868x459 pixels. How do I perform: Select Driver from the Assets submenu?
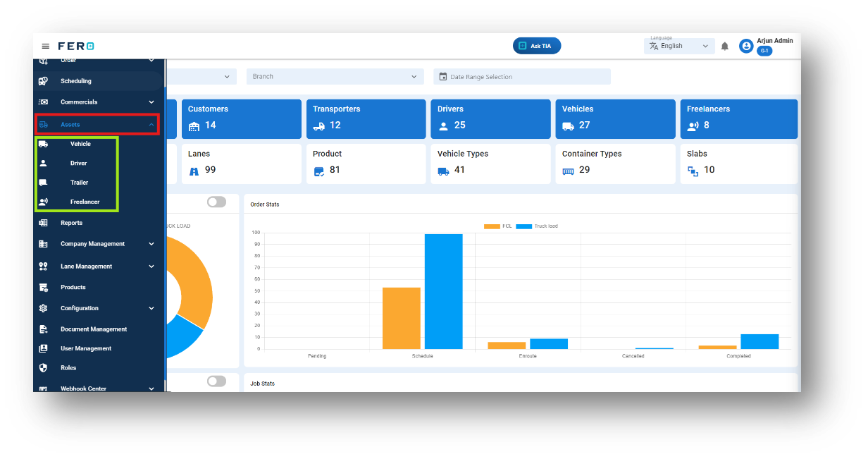point(78,163)
